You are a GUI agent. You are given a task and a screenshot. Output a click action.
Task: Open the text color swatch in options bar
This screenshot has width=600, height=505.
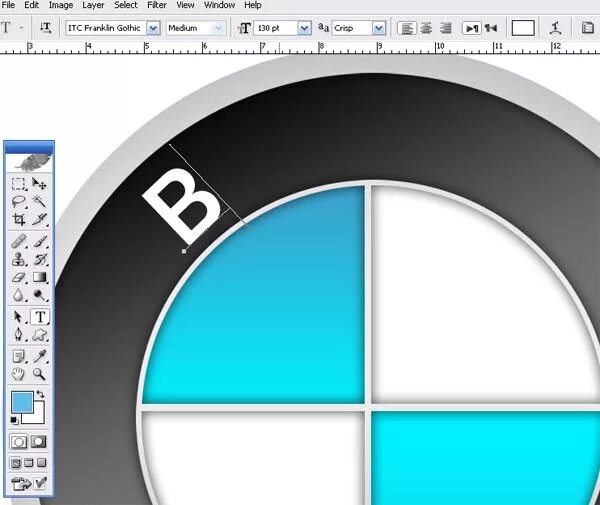pos(523,28)
